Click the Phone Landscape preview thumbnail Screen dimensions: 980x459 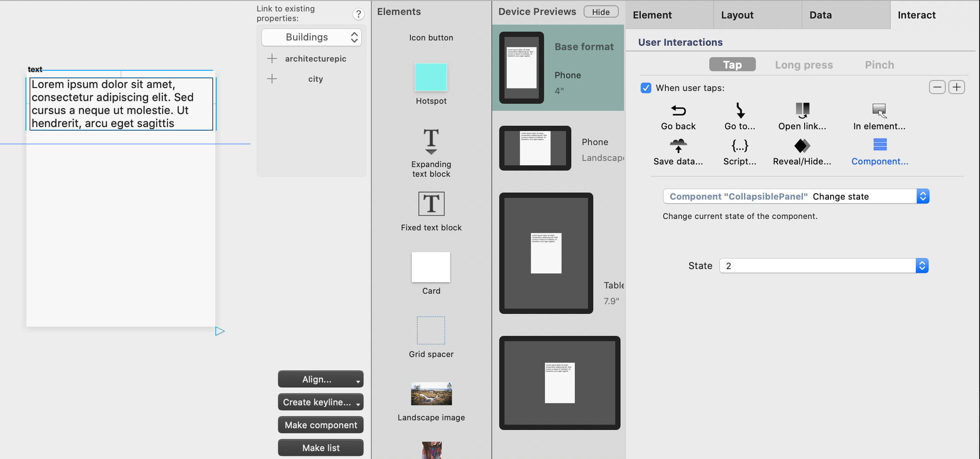click(x=534, y=148)
